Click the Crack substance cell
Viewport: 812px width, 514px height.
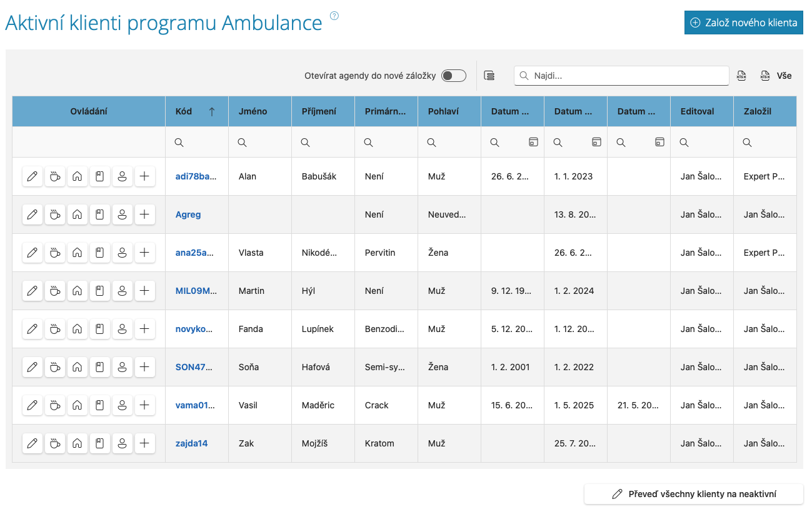pyautogui.click(x=386, y=405)
